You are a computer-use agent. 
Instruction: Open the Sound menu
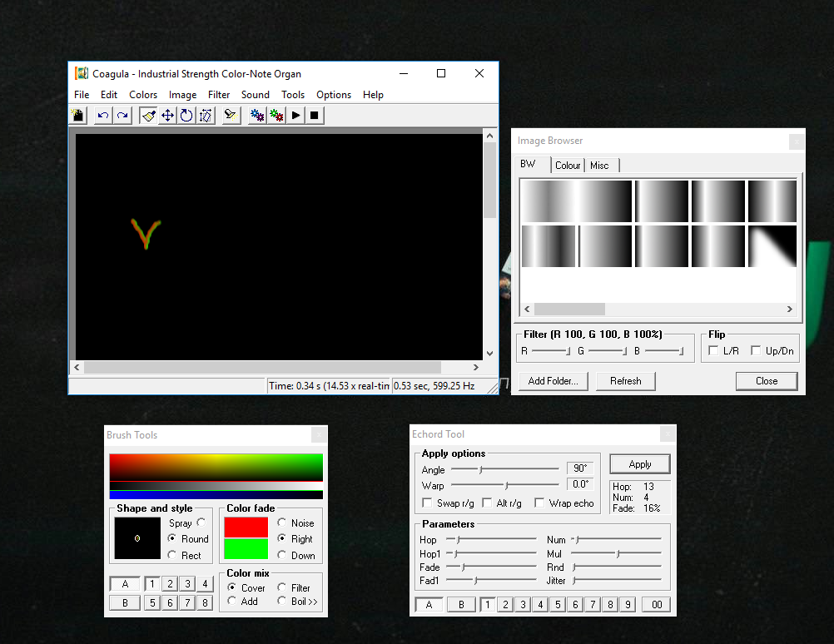coord(255,95)
